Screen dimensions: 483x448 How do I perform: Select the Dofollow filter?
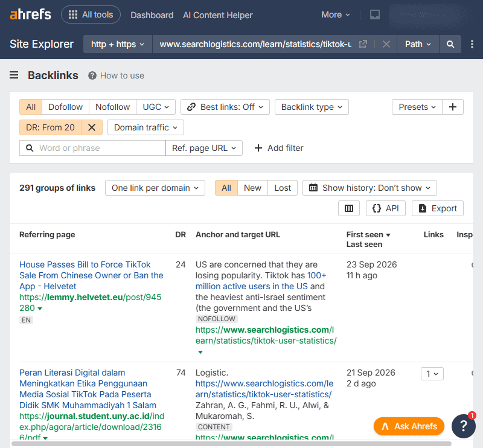[66, 107]
